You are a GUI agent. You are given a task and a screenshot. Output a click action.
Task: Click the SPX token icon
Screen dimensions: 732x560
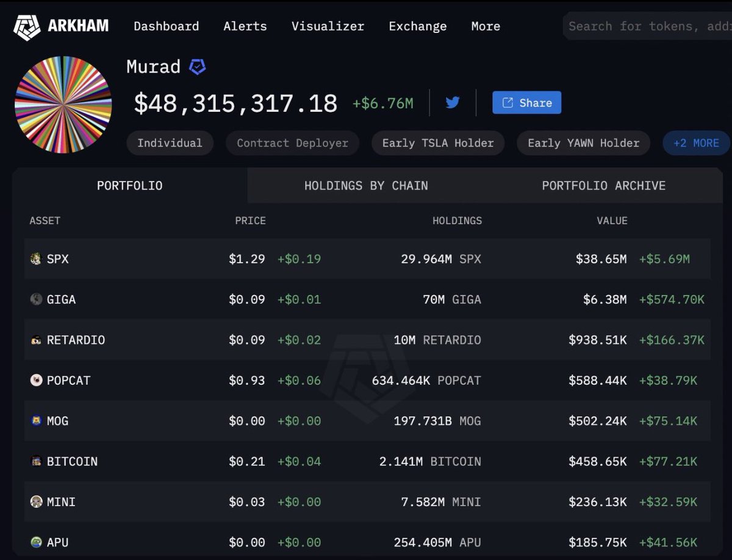point(36,259)
